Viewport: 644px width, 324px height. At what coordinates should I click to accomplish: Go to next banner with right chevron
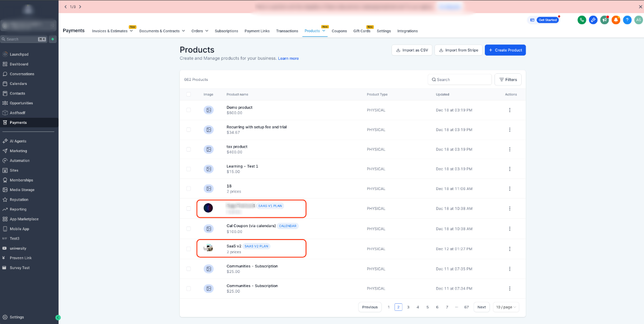(x=80, y=7)
